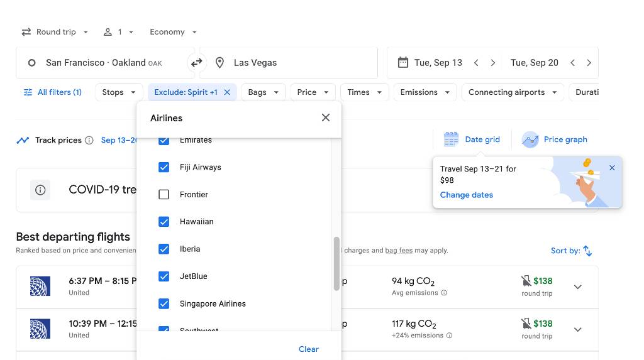Open the Economy class dropdown

(x=173, y=32)
